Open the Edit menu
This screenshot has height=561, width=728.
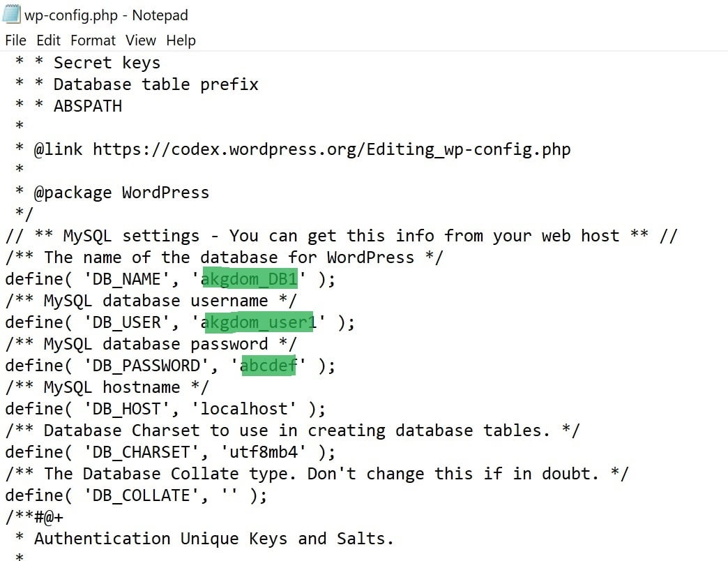click(49, 40)
